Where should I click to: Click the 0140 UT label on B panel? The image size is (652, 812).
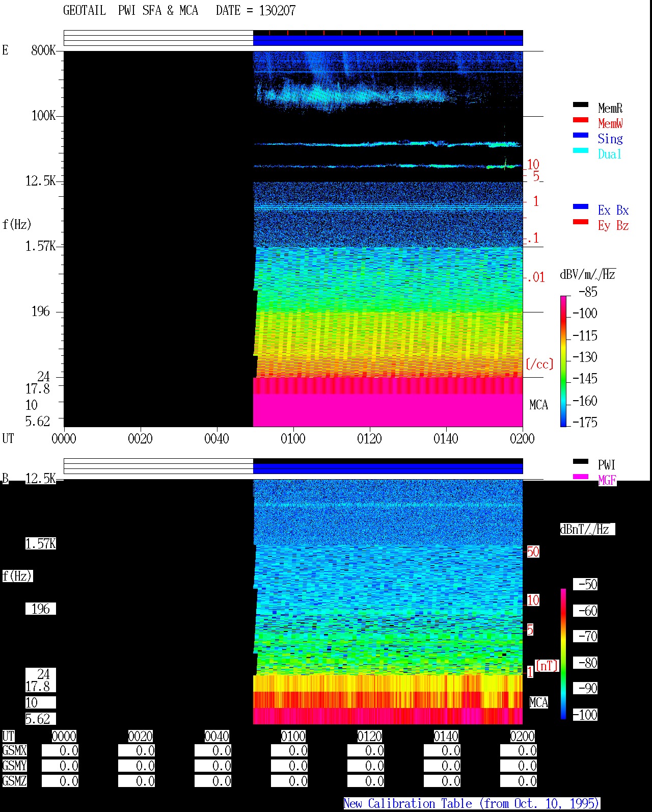tap(446, 736)
